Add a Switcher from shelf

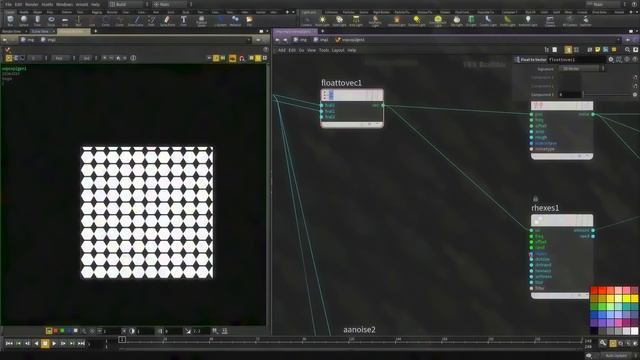pyautogui.click(x=586, y=20)
